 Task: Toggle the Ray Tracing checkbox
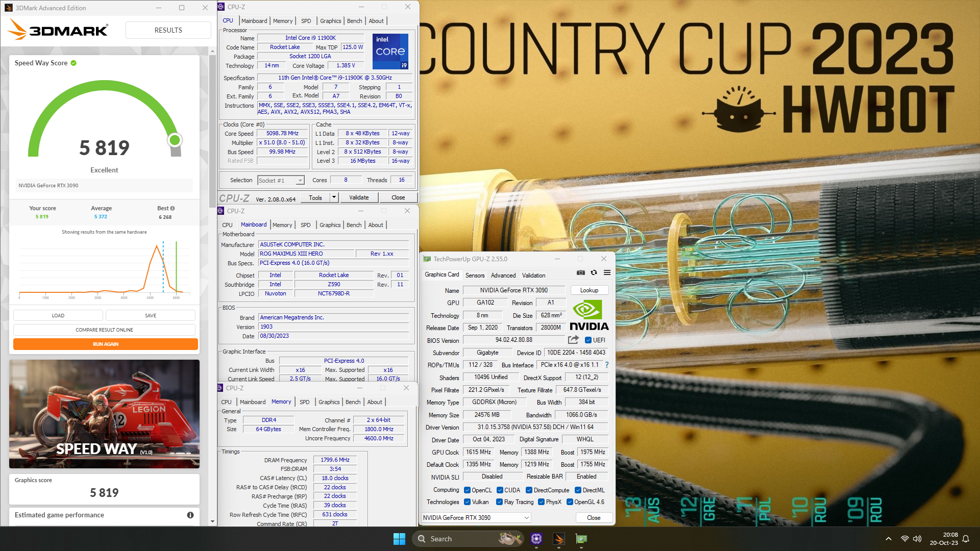(x=500, y=502)
